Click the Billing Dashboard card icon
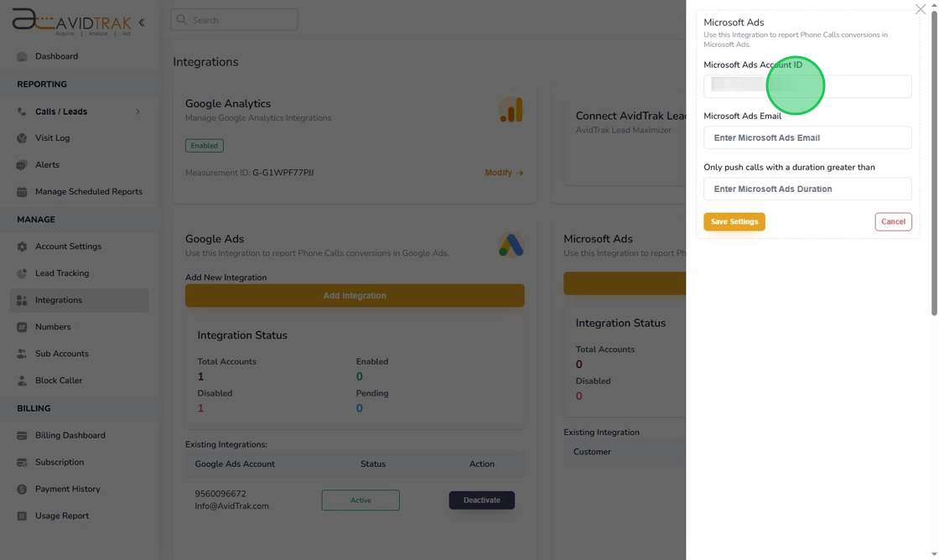The height and width of the screenshot is (560, 939). tap(22, 435)
